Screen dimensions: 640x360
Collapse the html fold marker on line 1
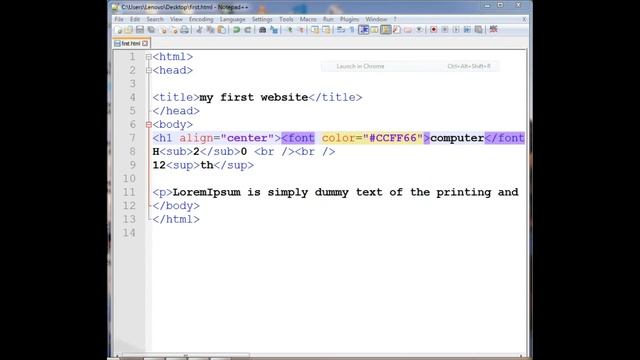pyautogui.click(x=149, y=57)
